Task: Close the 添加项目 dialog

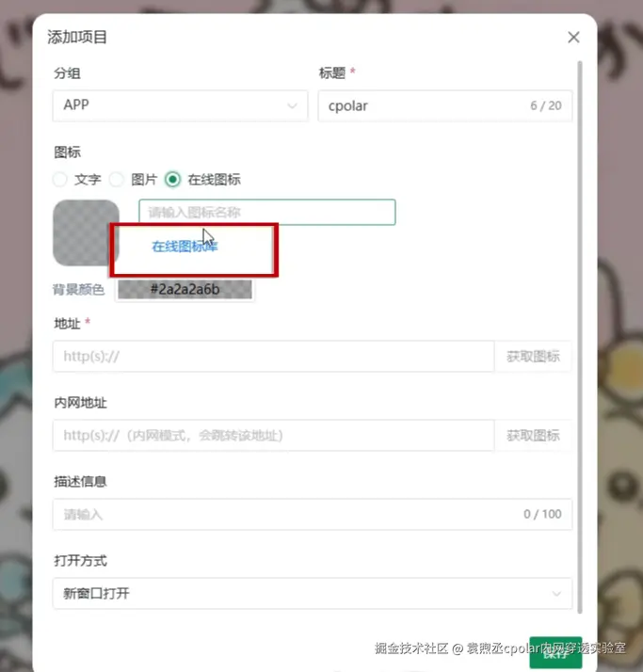Action: (573, 38)
